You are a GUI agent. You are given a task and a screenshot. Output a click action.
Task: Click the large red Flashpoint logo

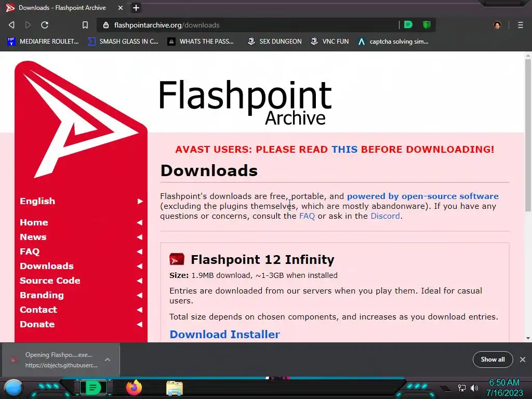[x=81, y=120]
